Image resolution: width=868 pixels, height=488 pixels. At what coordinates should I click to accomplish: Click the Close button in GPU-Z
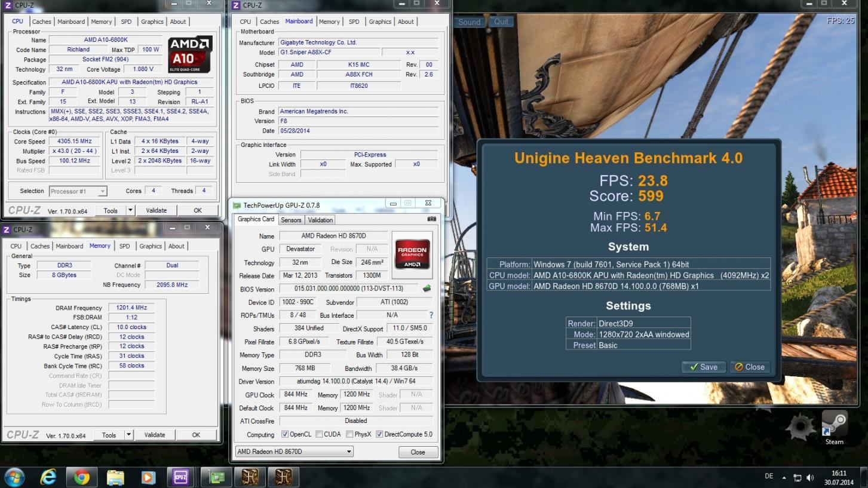418,452
